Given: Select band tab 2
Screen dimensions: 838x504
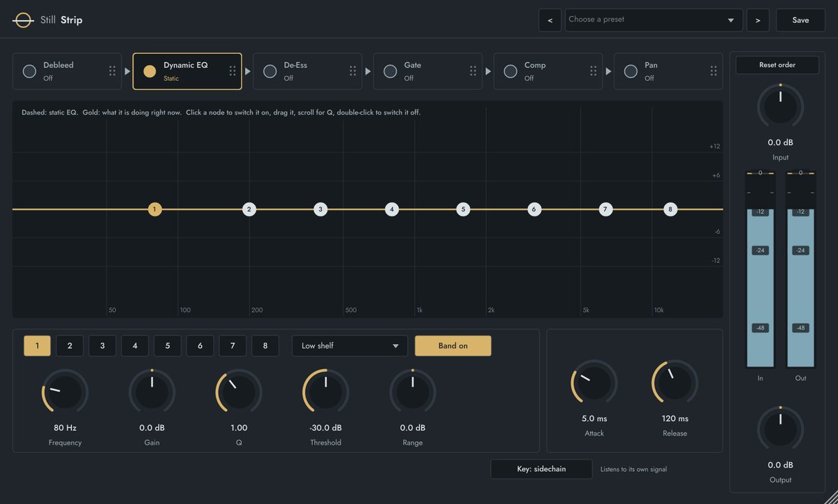Looking at the screenshot, I should tap(70, 346).
